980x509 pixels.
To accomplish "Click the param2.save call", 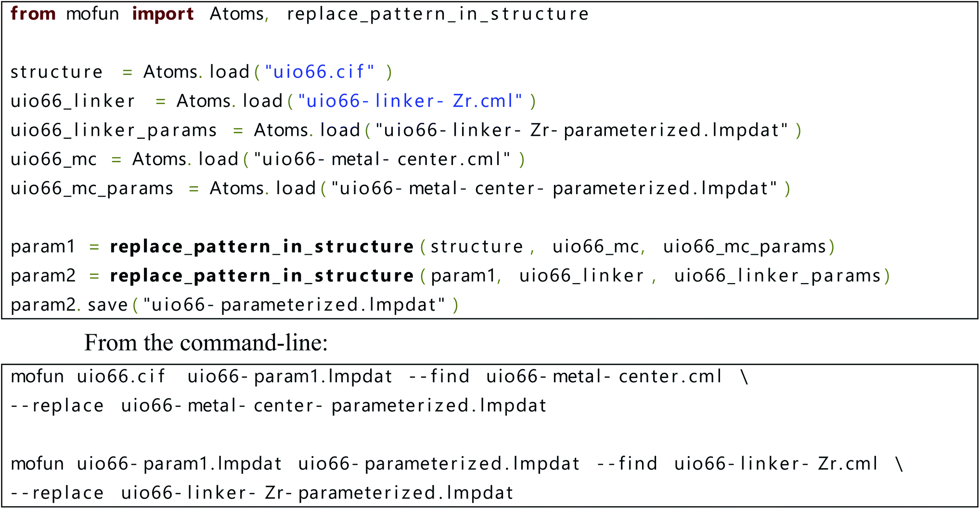I will [x=69, y=305].
